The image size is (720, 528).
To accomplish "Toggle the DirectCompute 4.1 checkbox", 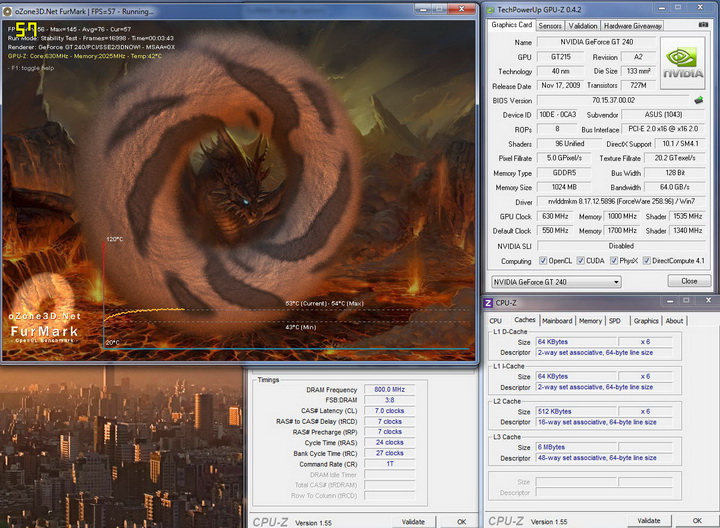I will coord(647,261).
